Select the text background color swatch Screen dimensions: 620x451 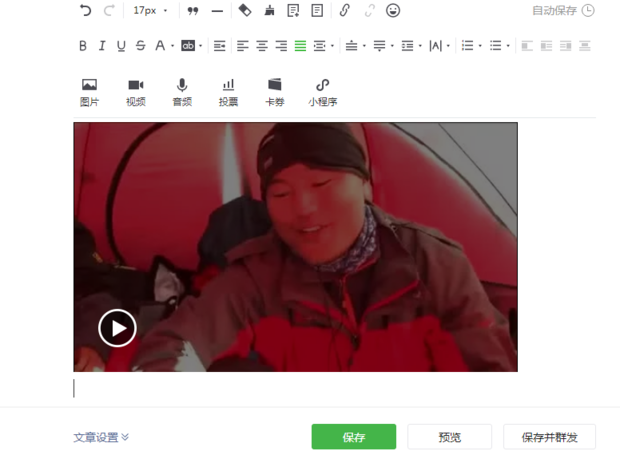(187, 46)
